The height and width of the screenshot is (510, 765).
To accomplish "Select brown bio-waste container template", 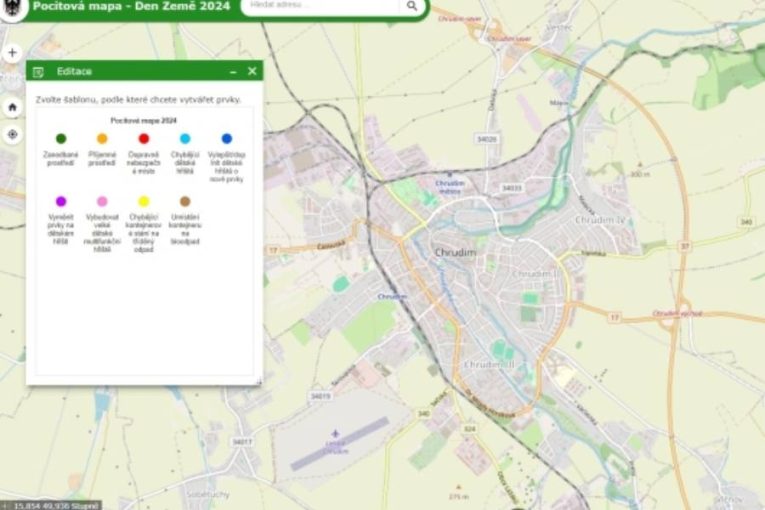I will tap(185, 201).
